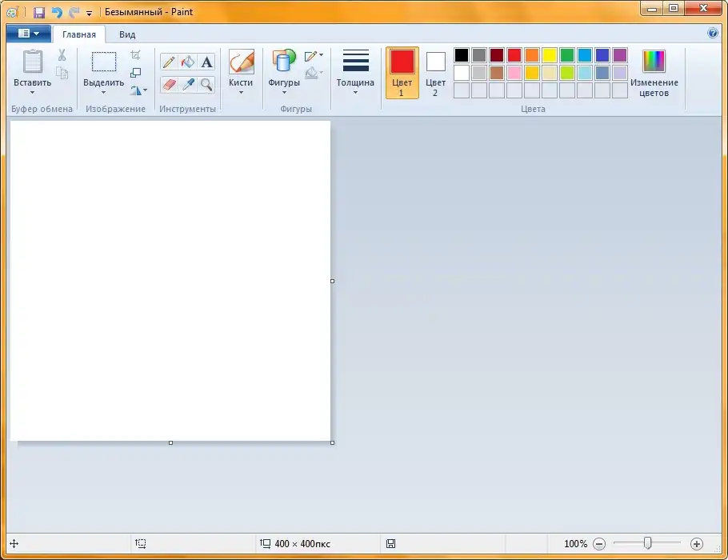The width and height of the screenshot is (728, 560).
Task: Expand the Выделить selection dropdown
Action: tap(103, 92)
